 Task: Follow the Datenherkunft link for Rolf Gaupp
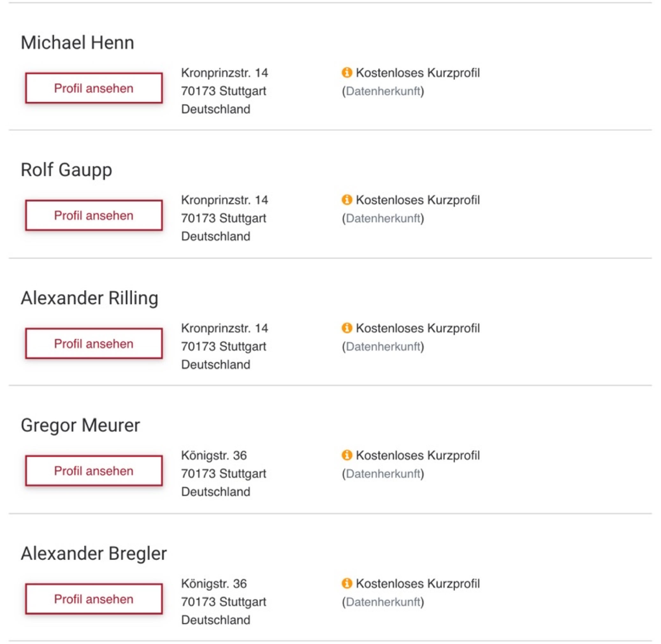pyautogui.click(x=383, y=218)
